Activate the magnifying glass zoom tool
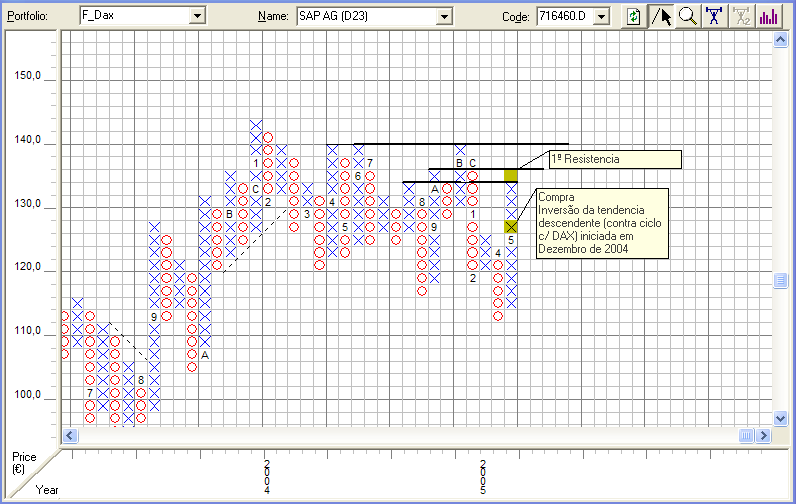 pos(688,16)
